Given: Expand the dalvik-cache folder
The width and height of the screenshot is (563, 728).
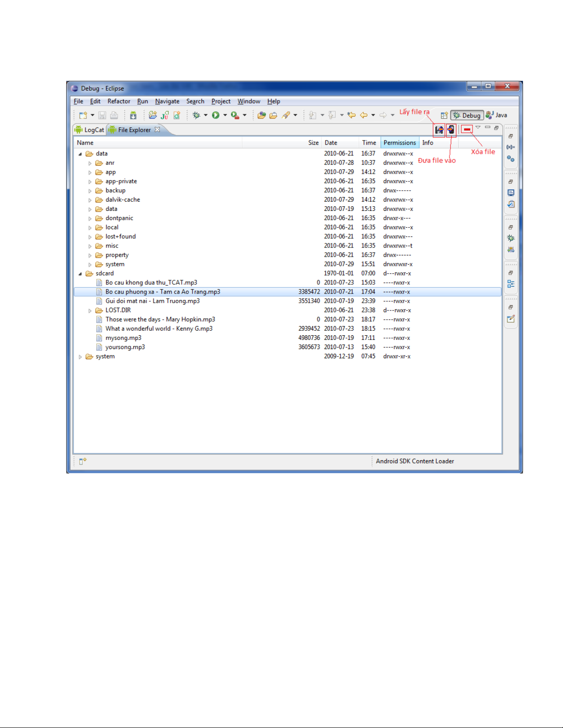Looking at the screenshot, I should pos(90,200).
